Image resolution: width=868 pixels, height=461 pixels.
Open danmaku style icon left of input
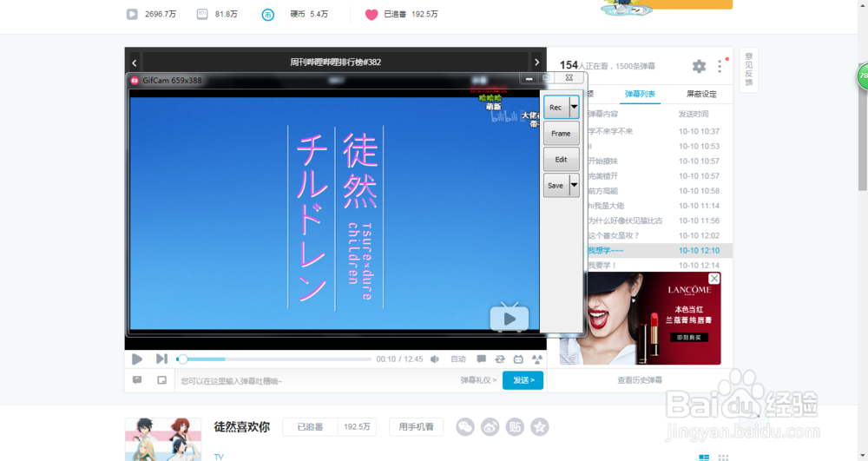coord(137,380)
